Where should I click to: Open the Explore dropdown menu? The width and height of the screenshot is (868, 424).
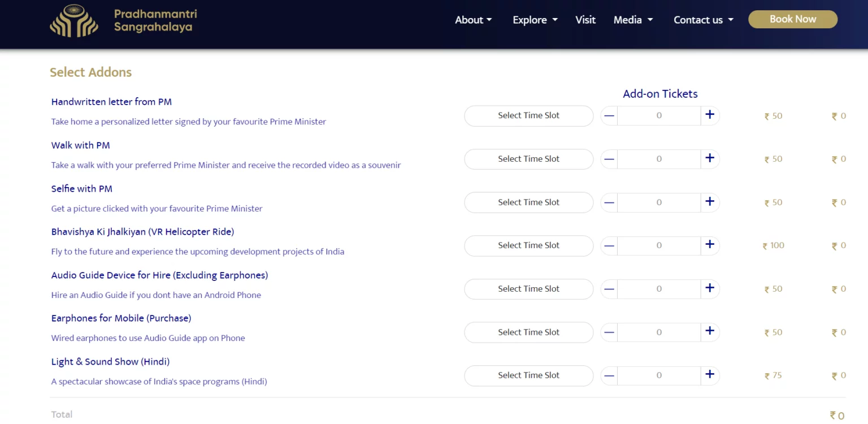[535, 20]
